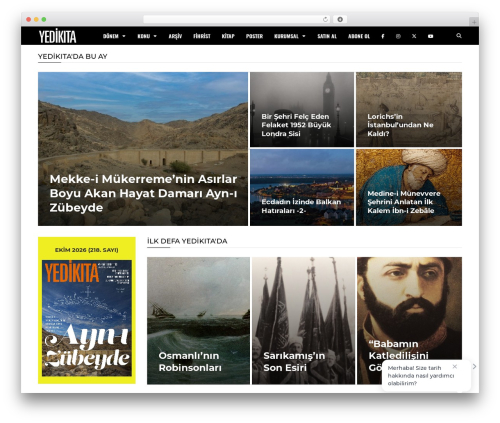Click the chat message "Size tarih hakkında nasıl yardımcı olabilirim?"
Screen dimensions: 500x423
coord(421,376)
